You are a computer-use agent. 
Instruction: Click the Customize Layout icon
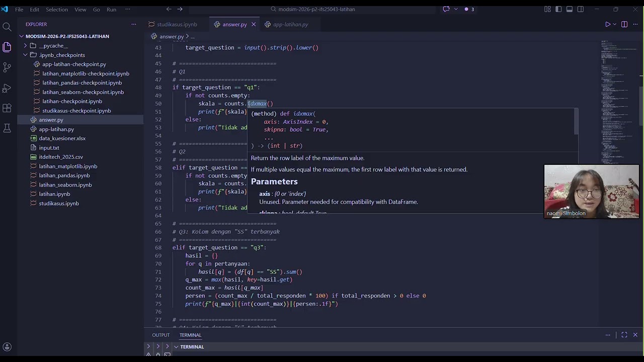(x=547, y=9)
